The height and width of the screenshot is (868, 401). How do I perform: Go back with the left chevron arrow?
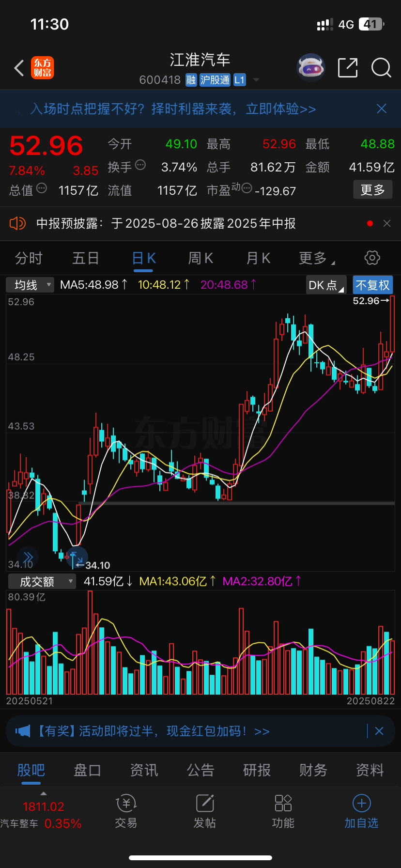tap(19, 68)
